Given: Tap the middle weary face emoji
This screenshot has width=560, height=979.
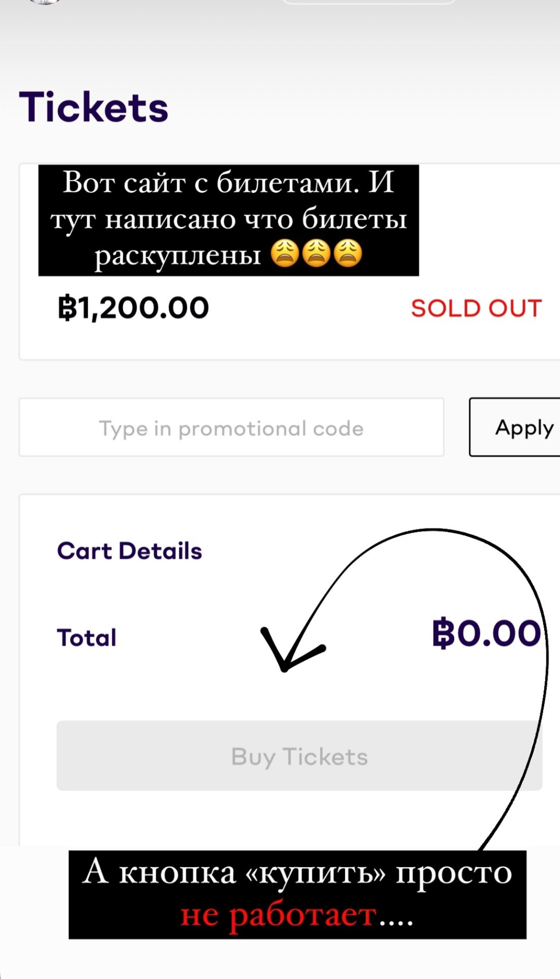Looking at the screenshot, I should 316,254.
